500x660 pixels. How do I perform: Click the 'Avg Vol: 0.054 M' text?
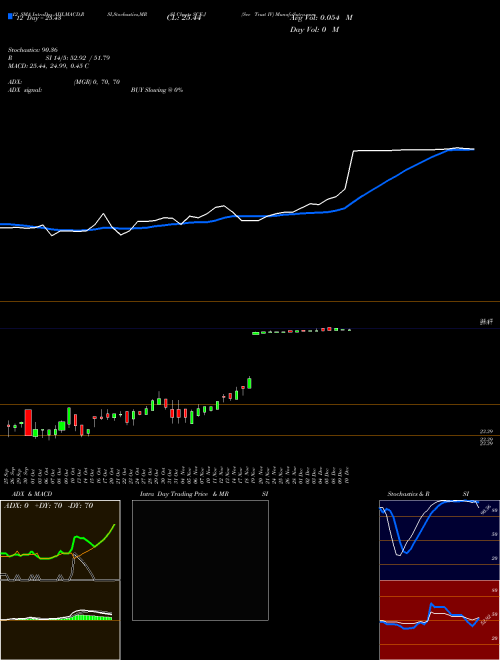pos(321,18)
